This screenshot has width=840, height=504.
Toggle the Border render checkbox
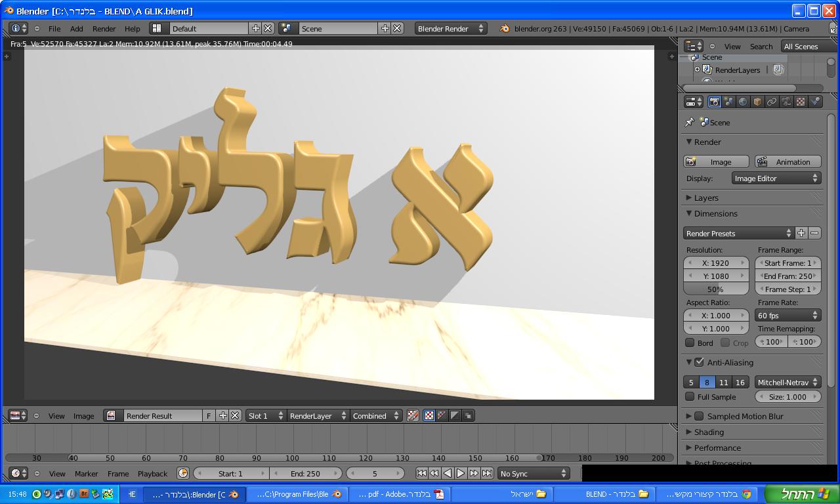690,343
